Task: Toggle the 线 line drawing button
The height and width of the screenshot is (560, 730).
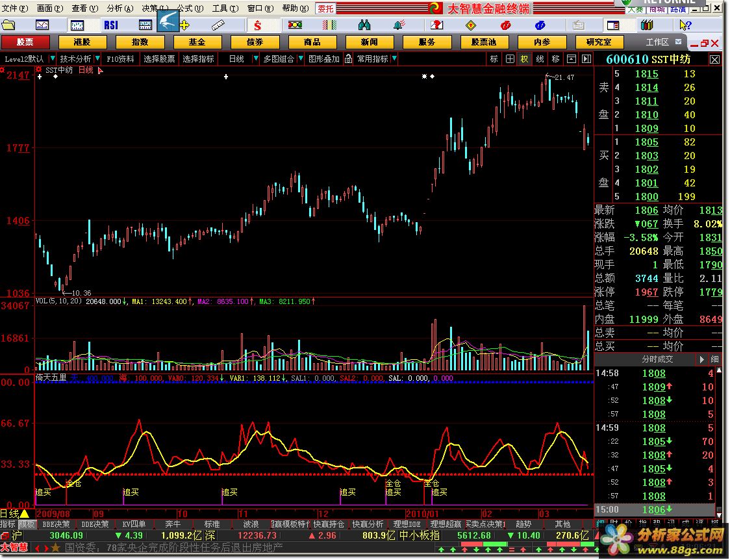Action: click(x=540, y=58)
